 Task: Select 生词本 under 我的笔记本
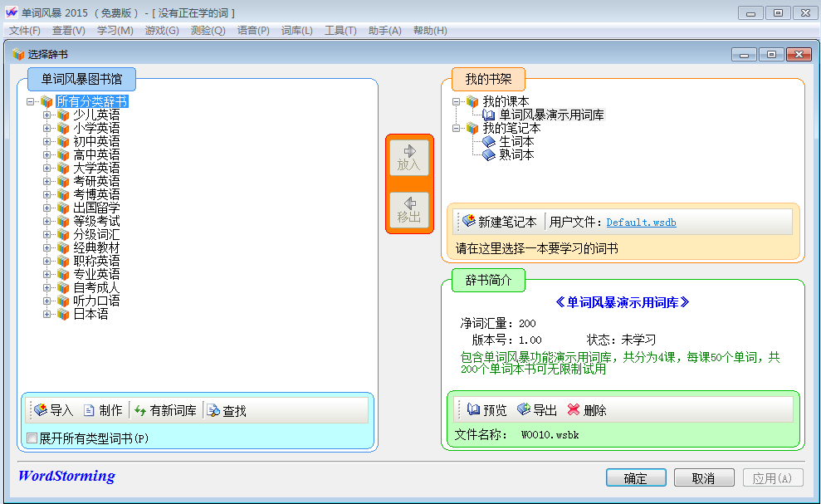tap(516, 141)
